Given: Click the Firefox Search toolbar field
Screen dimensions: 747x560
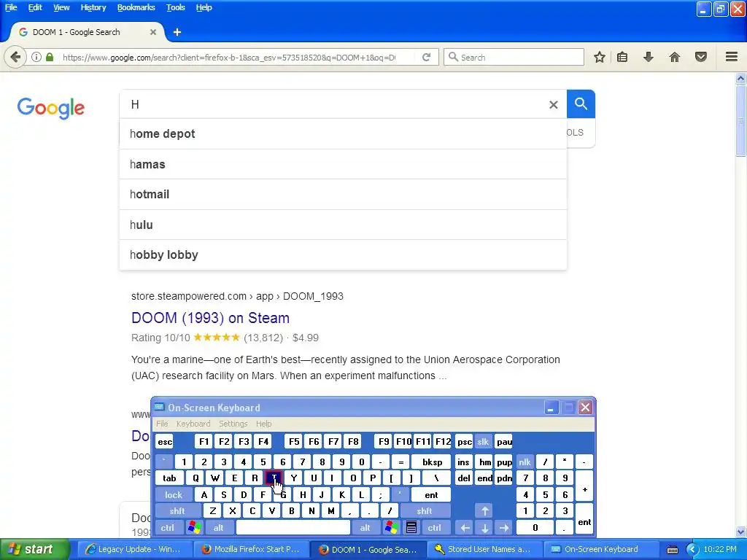Looking at the screenshot, I should coord(514,57).
